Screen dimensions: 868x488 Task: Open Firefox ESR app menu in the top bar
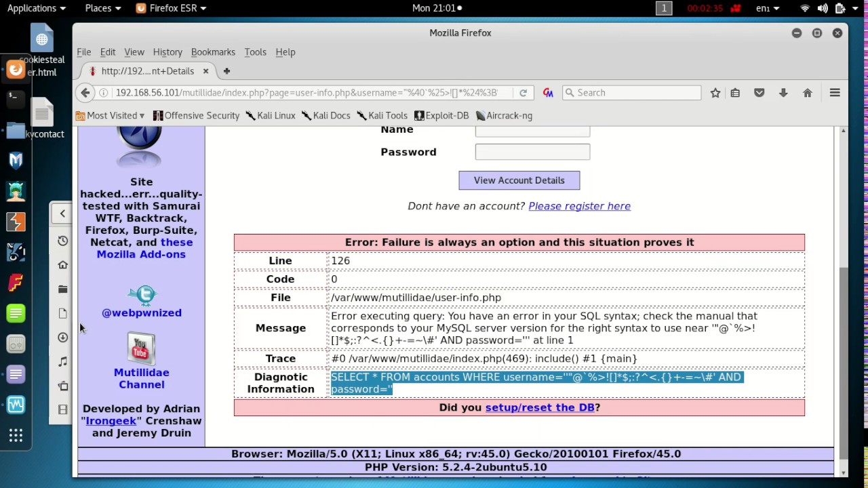[x=171, y=8]
